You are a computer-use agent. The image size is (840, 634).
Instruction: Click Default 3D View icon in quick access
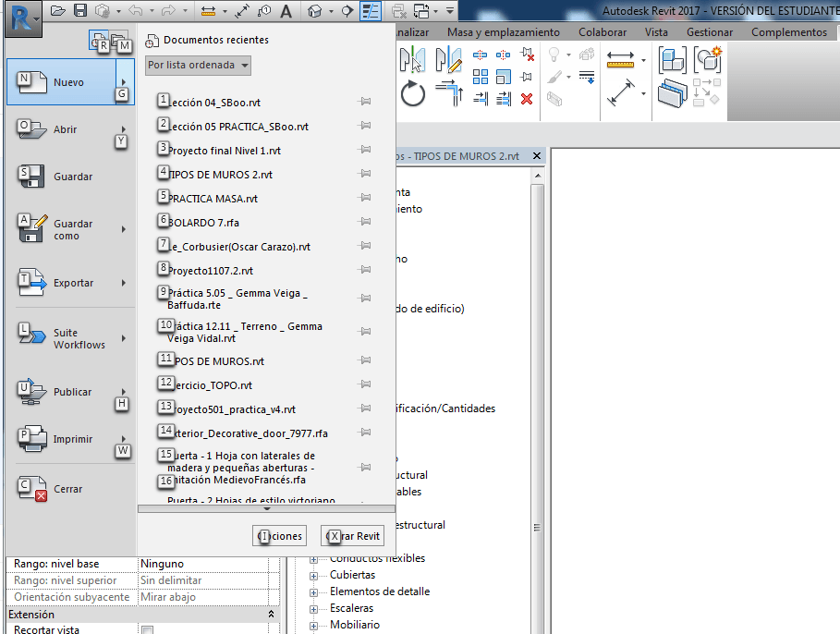(x=314, y=11)
